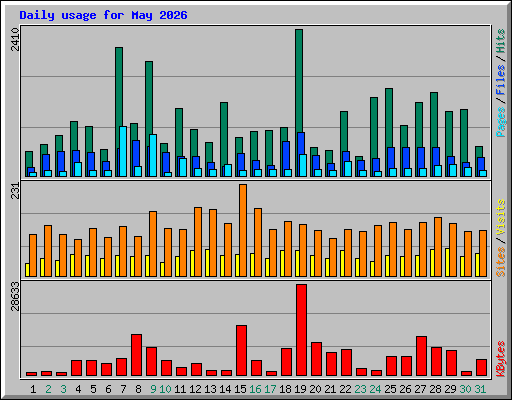Click day 8 on the x-axis
The height and width of the screenshot is (400, 512).
click(x=138, y=389)
